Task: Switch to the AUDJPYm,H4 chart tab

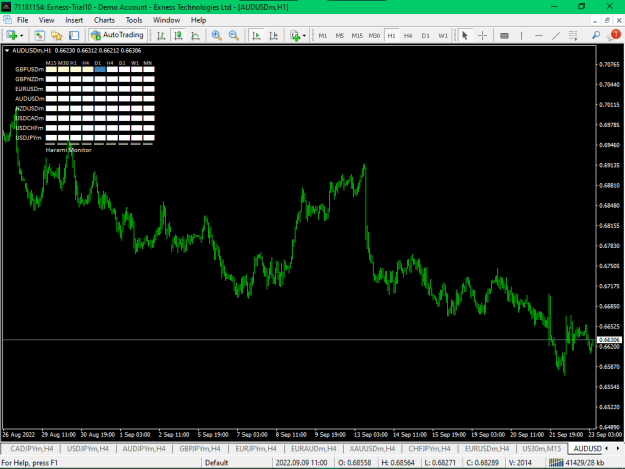Action: tap(144, 449)
